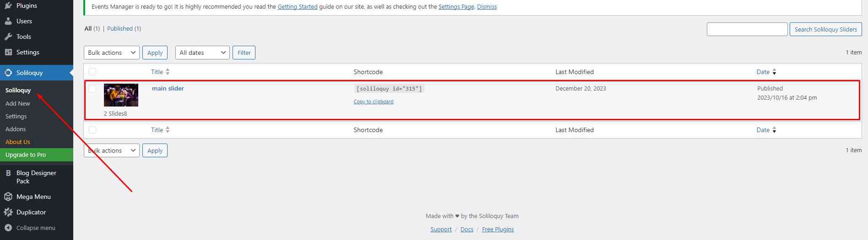Click the Mega Menu cube icon
The height and width of the screenshot is (240, 868).
(x=8, y=197)
